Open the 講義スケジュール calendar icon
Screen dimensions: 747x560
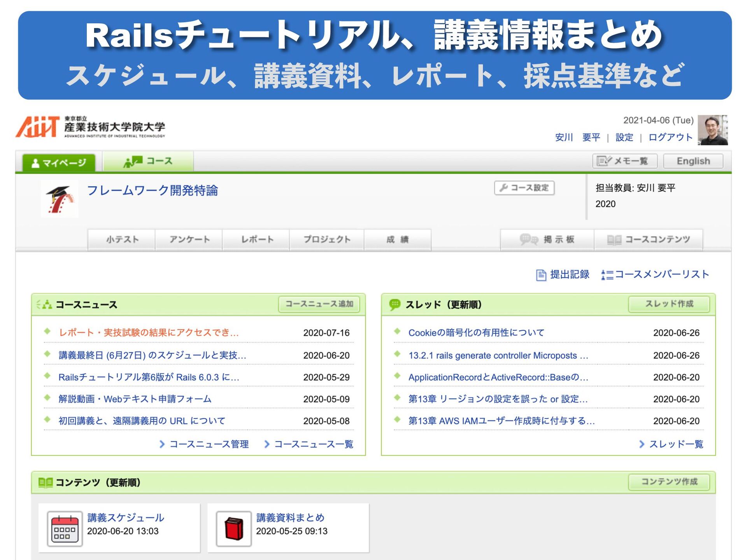65,528
